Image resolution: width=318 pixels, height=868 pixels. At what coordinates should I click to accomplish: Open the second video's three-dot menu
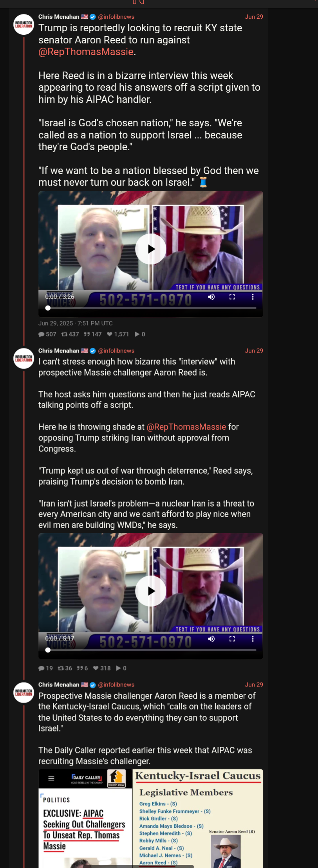click(x=253, y=639)
